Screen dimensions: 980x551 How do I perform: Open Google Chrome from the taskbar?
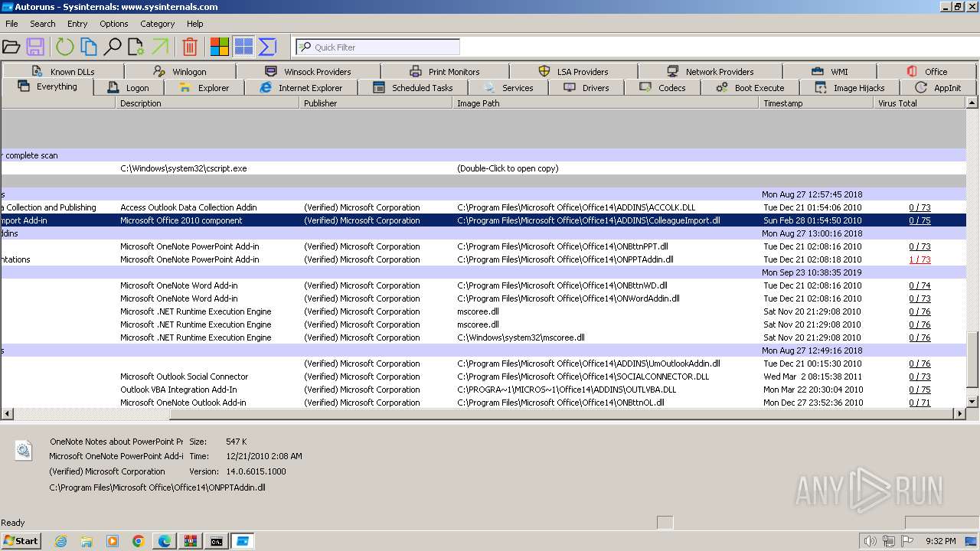139,541
